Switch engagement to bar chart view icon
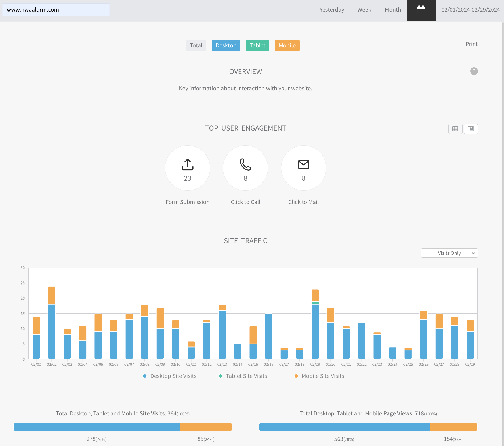 click(x=471, y=129)
